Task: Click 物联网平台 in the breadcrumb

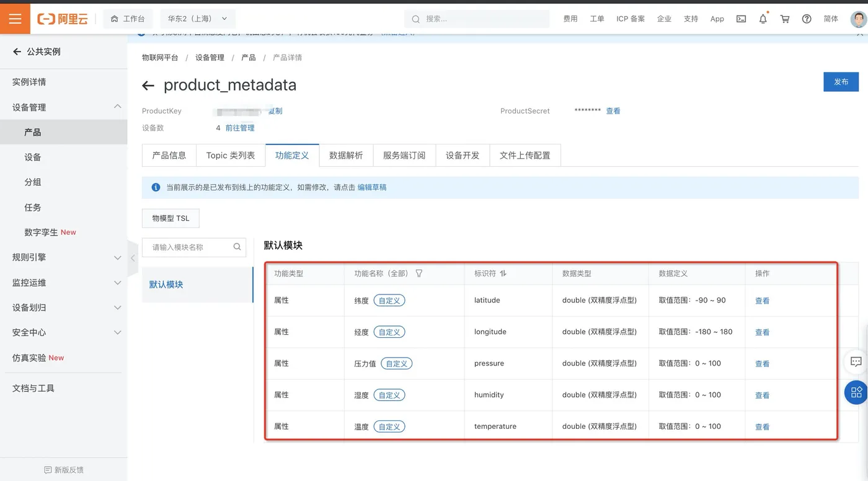Action: pyautogui.click(x=160, y=58)
